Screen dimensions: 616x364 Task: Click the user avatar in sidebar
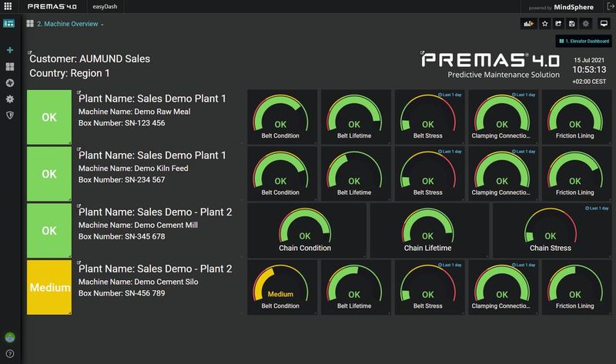point(10,337)
